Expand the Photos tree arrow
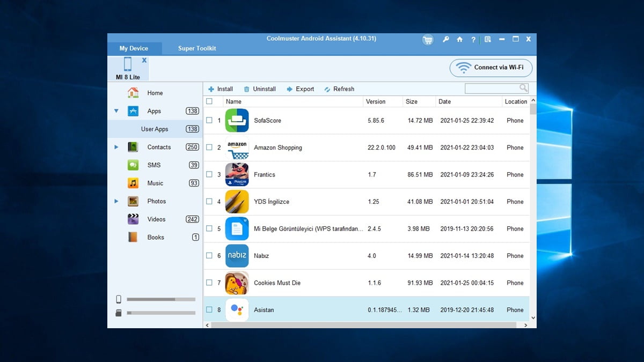This screenshot has width=644, height=362. tap(116, 201)
